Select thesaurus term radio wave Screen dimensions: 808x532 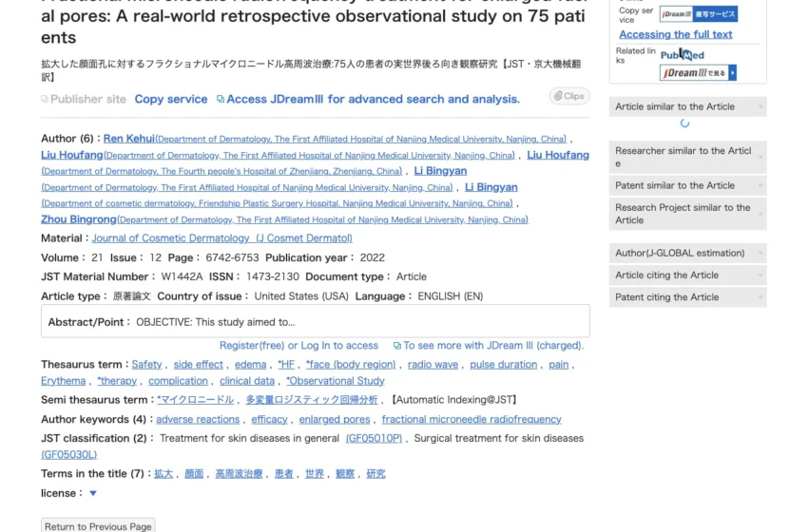433,365
